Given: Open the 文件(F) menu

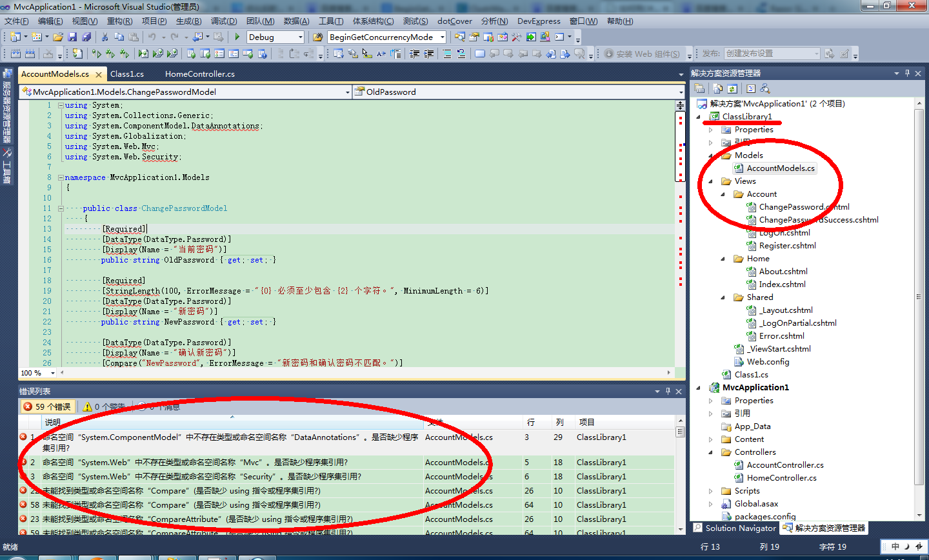Looking at the screenshot, I should click(16, 21).
